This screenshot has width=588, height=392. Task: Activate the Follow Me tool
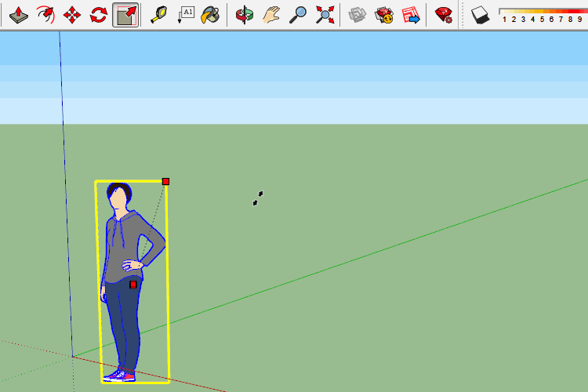tap(45, 14)
